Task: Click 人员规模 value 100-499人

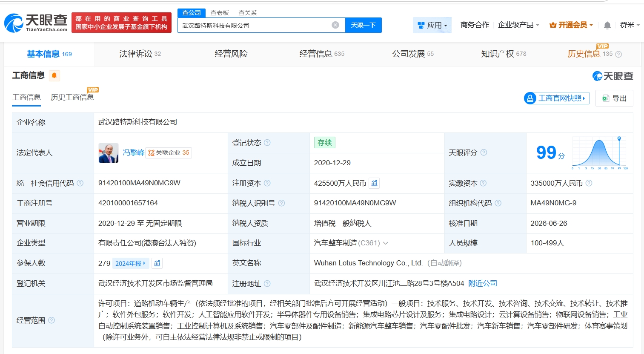Action: pos(547,243)
